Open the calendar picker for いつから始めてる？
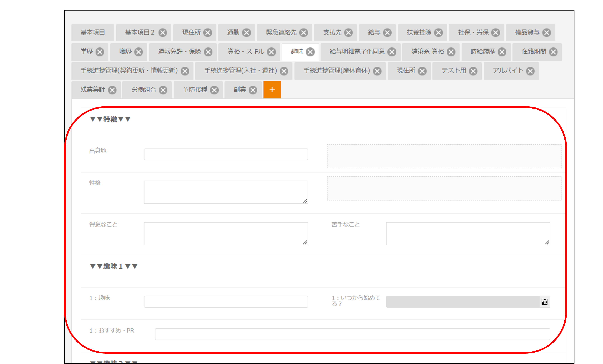 pos(544,302)
